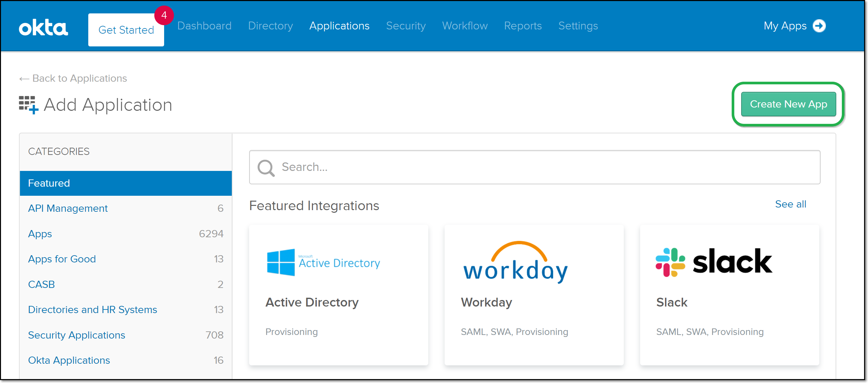The image size is (868, 383).
Task: Click the Apps count 6294
Action: (211, 234)
